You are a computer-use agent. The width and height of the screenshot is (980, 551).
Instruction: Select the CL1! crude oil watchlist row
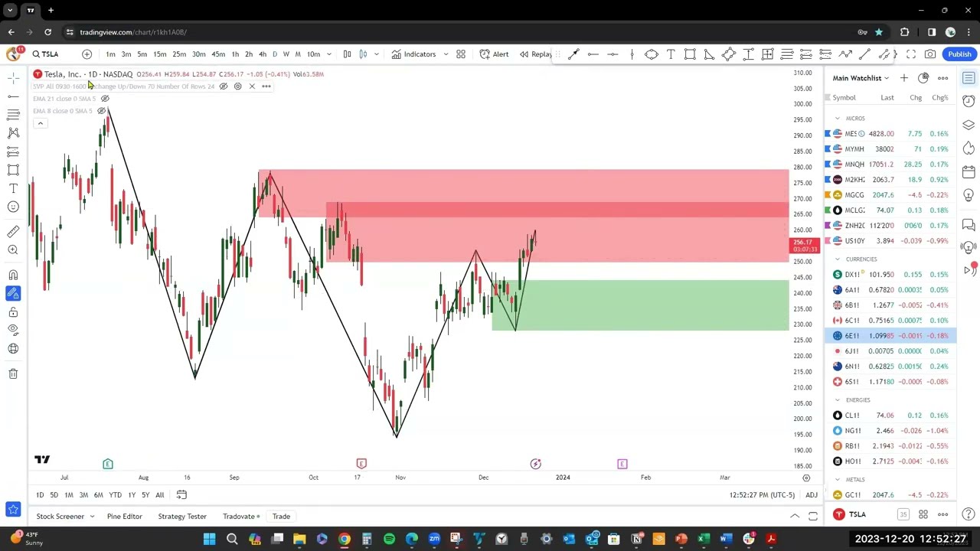[x=890, y=416]
